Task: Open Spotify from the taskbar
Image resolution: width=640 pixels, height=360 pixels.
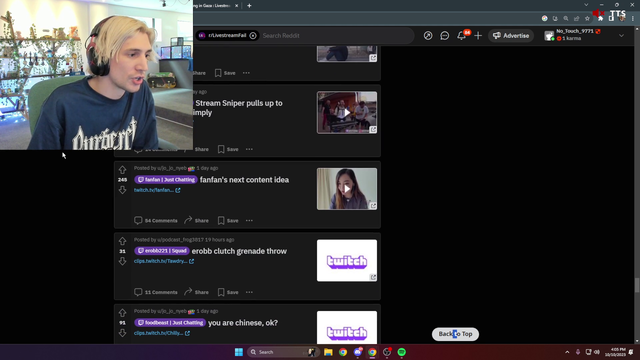Action: click(402, 352)
